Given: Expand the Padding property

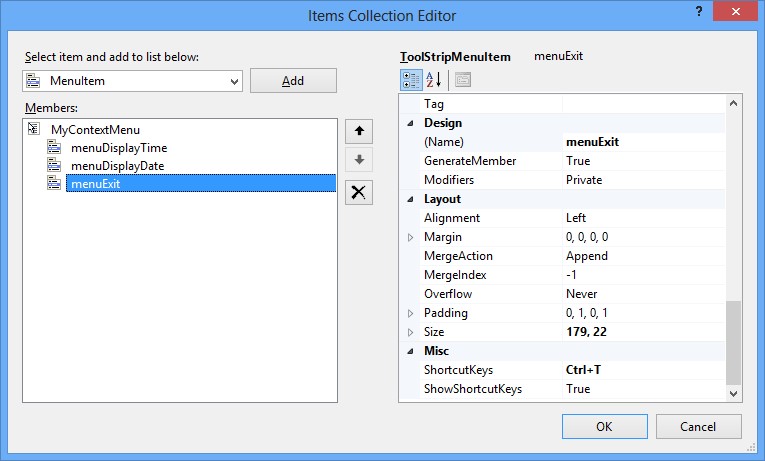Looking at the screenshot, I should (x=409, y=313).
